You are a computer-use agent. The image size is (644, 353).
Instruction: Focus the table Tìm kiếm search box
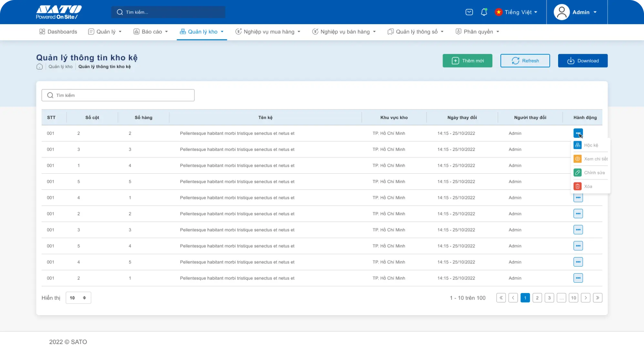(x=118, y=95)
